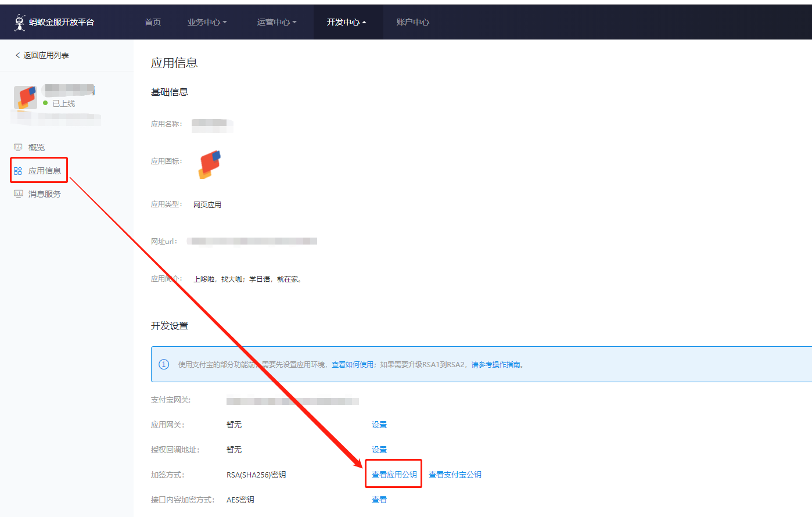Click the 基础信息 section heading
Viewport: 812px width, 517px height.
click(170, 92)
